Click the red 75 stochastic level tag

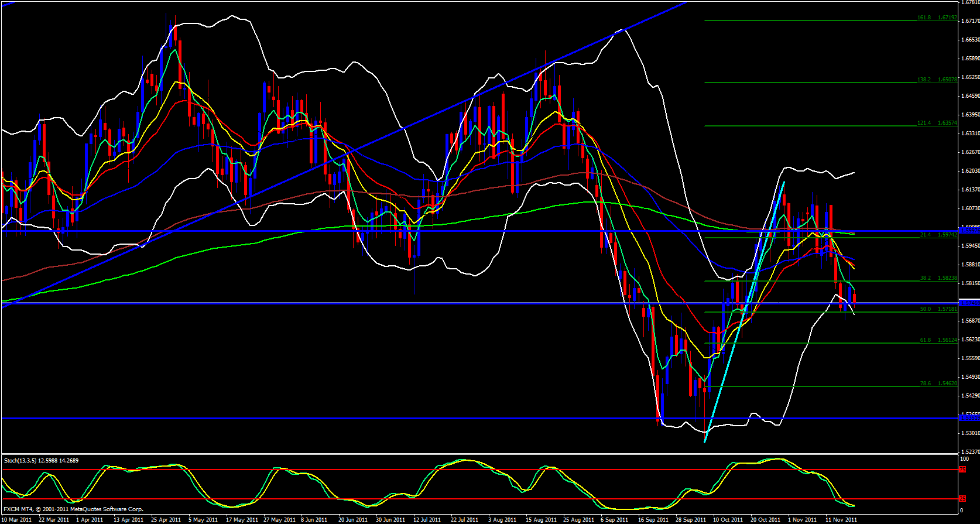tap(962, 470)
